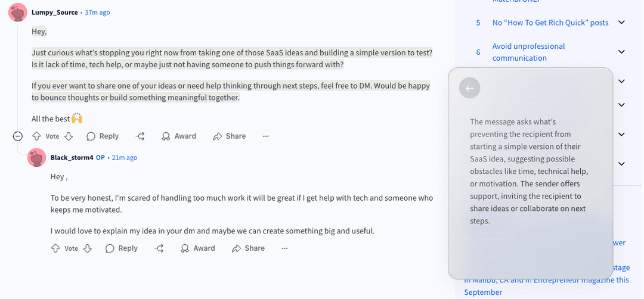Click the back arrow in summary popup
644x299 pixels.
(x=469, y=88)
